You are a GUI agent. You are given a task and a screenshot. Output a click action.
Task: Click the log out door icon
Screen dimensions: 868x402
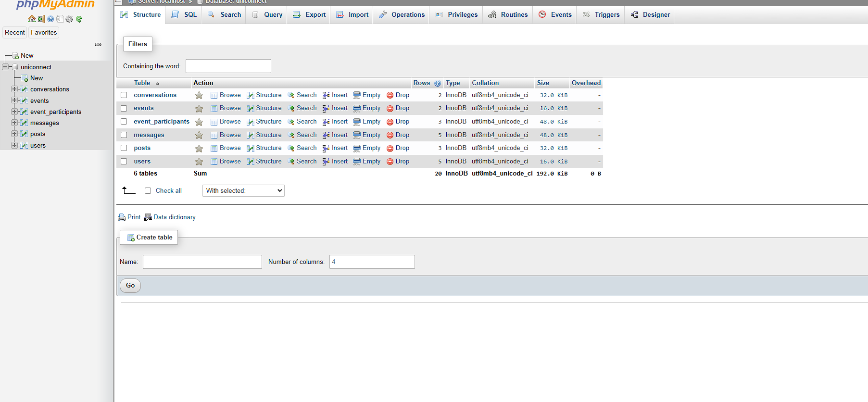point(41,19)
